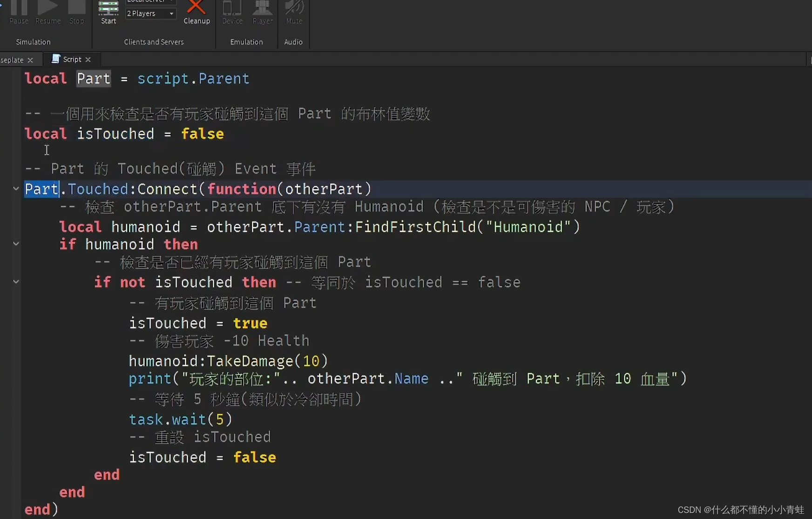Click 'false' in the isTouched declaration
This screenshot has width=812, height=519.
point(203,134)
